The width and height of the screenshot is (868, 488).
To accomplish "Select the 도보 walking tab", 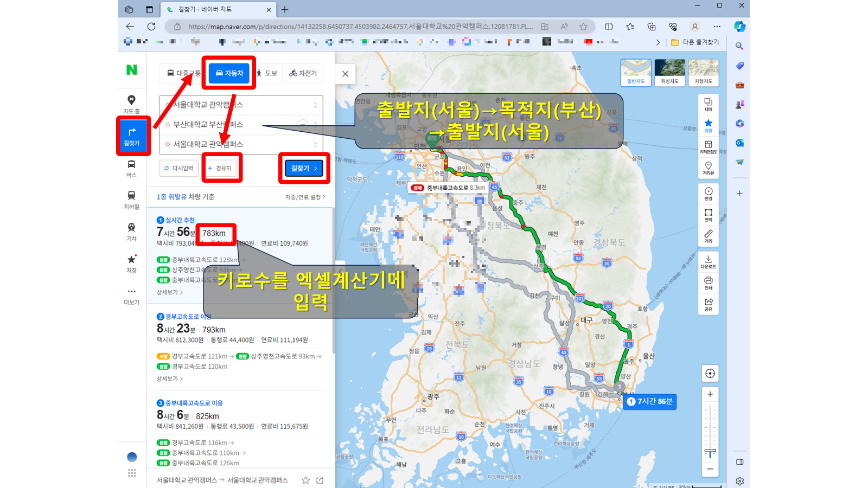I will coord(266,73).
